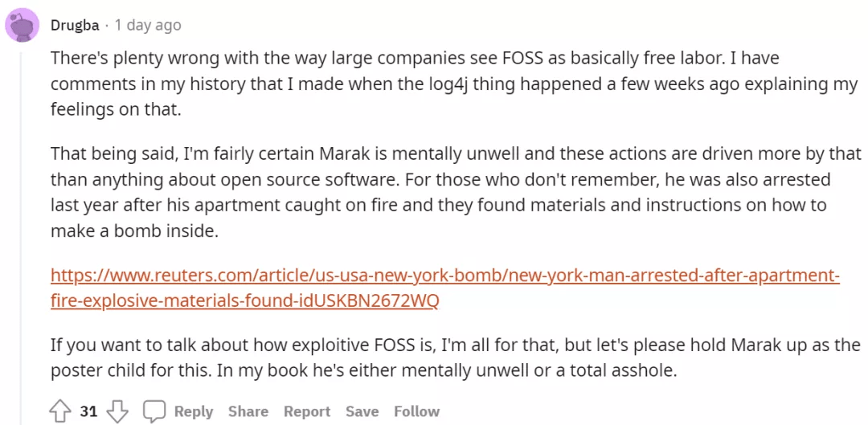Report the comment
868x425 pixels.
tap(307, 411)
